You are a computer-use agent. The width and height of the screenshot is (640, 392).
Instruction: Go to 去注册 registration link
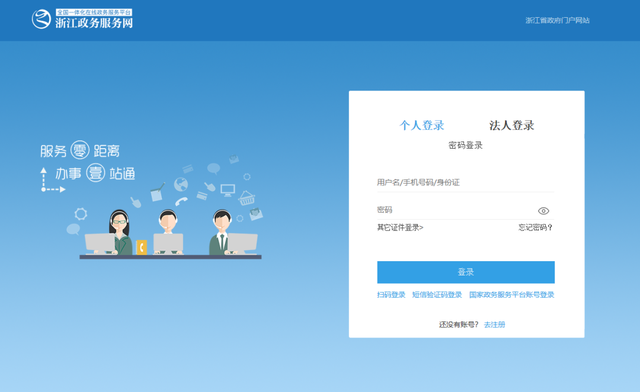pyautogui.click(x=494, y=325)
